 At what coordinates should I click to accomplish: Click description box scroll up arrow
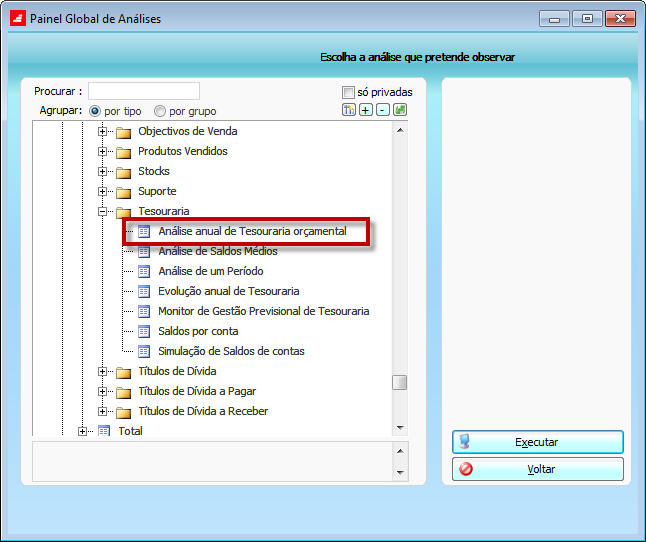(x=400, y=451)
